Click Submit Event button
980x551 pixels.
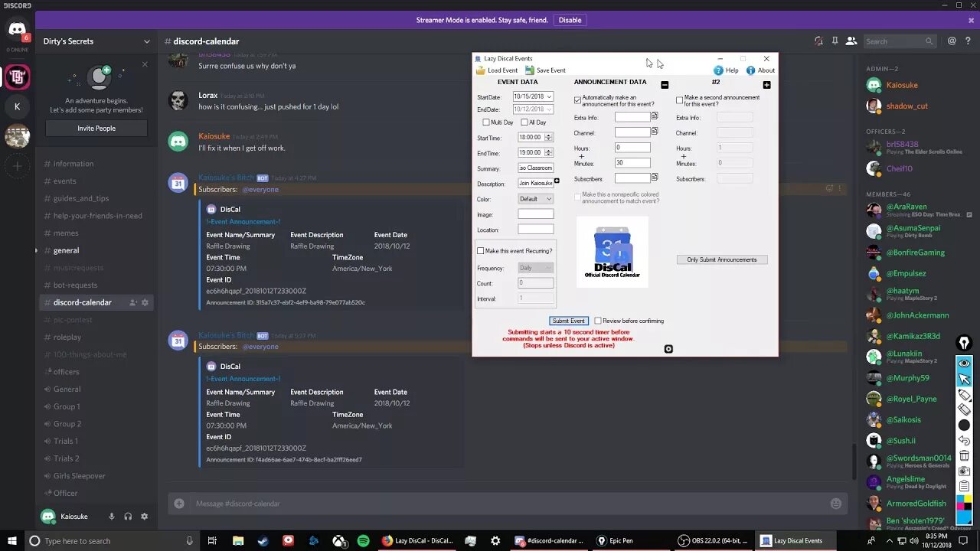click(x=568, y=321)
